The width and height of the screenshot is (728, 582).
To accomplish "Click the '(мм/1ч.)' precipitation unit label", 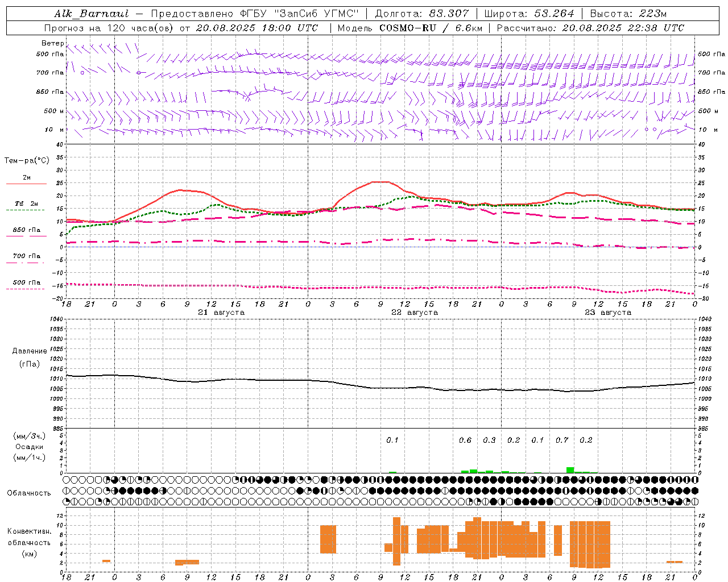I will coord(29,458).
